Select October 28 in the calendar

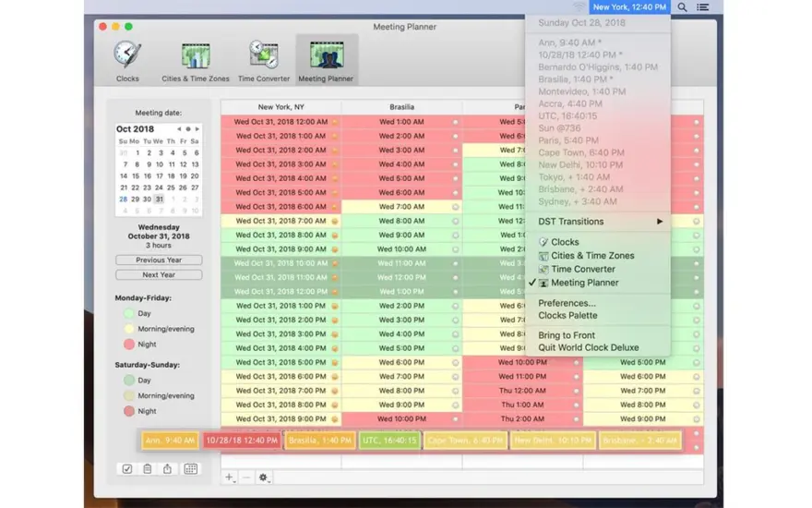coord(124,200)
